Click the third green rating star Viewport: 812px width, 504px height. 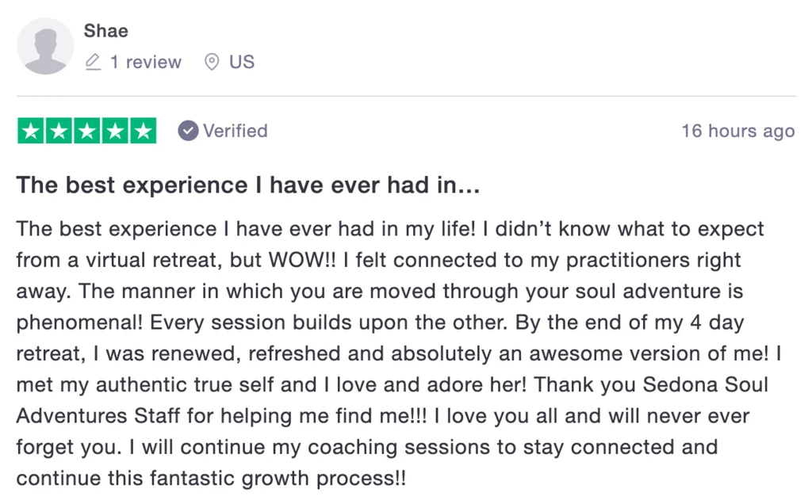(87, 131)
